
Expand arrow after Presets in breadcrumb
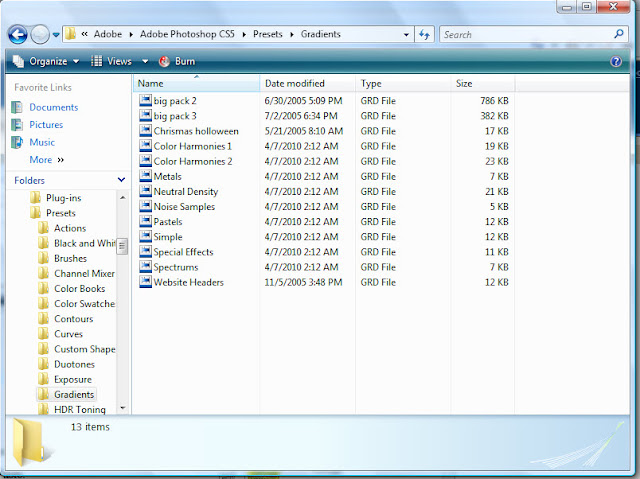292,35
